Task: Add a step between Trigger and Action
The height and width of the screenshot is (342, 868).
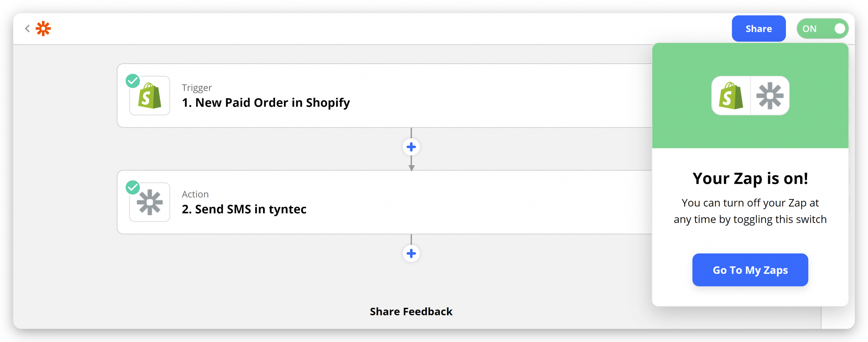Action: [411, 147]
